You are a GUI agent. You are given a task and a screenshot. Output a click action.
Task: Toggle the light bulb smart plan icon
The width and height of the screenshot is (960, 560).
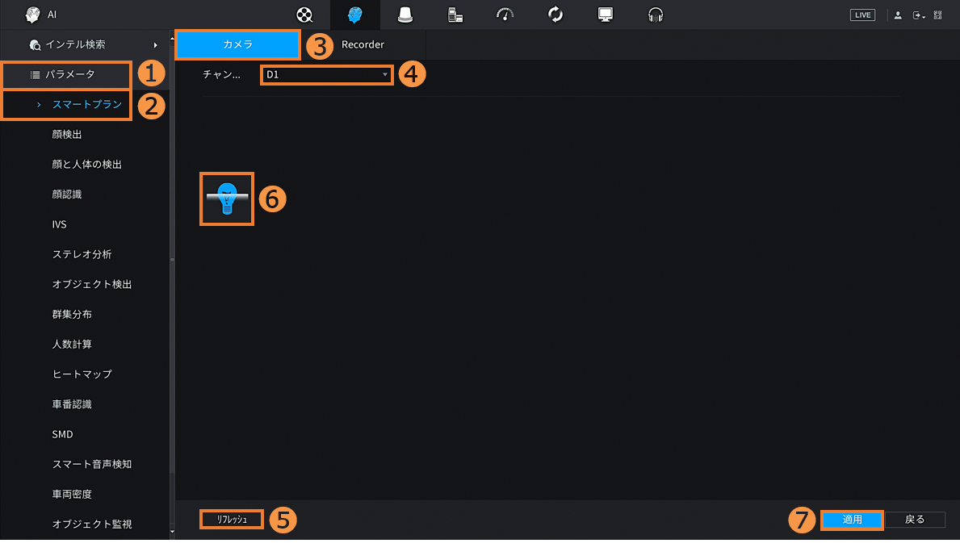[x=227, y=199]
